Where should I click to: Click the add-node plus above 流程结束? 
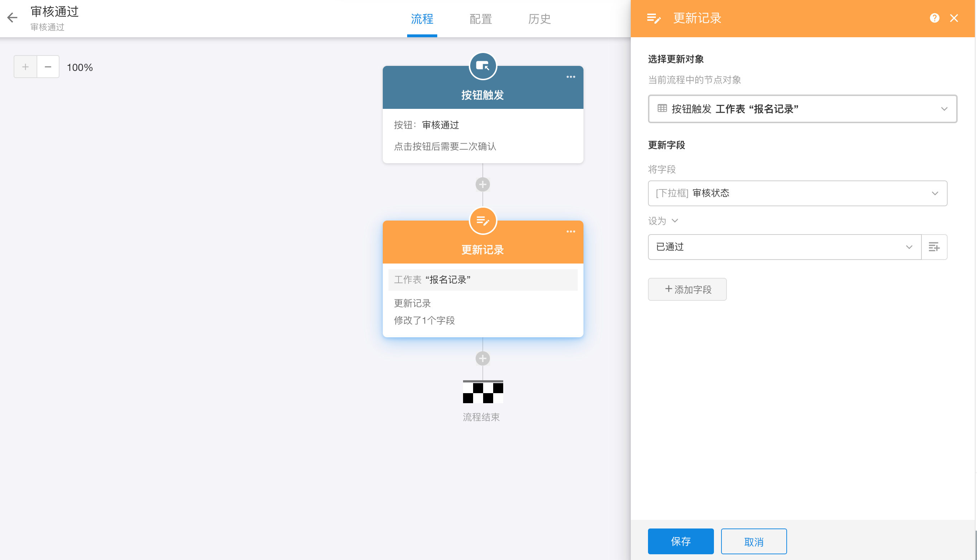coord(482,358)
